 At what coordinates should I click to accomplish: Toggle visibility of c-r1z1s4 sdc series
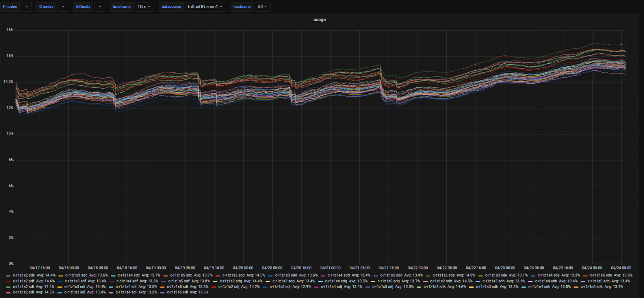click(129, 275)
